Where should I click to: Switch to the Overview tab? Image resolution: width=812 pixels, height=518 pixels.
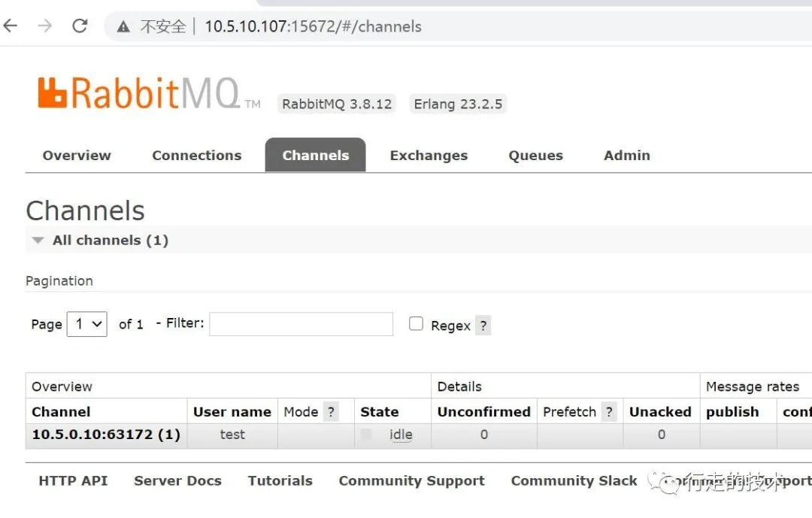pyautogui.click(x=77, y=156)
